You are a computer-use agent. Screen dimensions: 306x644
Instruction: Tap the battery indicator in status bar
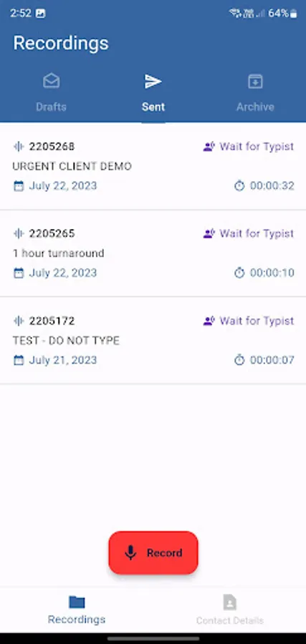pyautogui.click(x=293, y=14)
